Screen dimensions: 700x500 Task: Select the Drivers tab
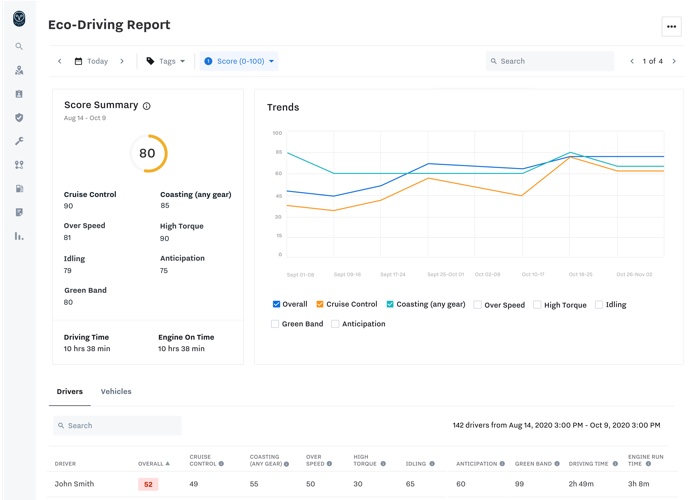(70, 392)
